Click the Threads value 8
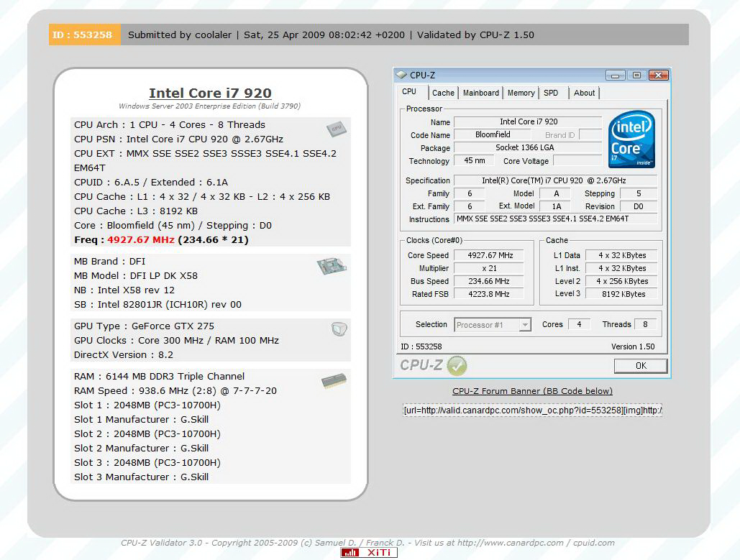 645,324
